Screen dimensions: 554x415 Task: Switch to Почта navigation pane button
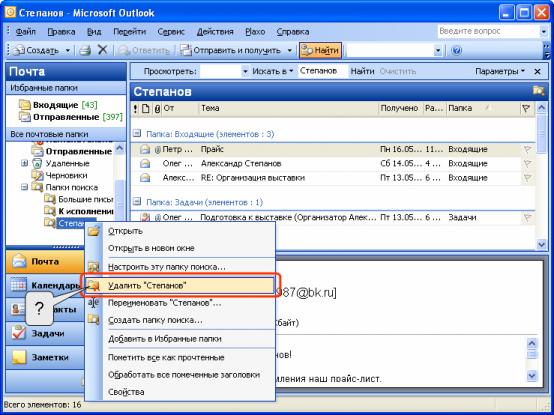click(x=45, y=261)
